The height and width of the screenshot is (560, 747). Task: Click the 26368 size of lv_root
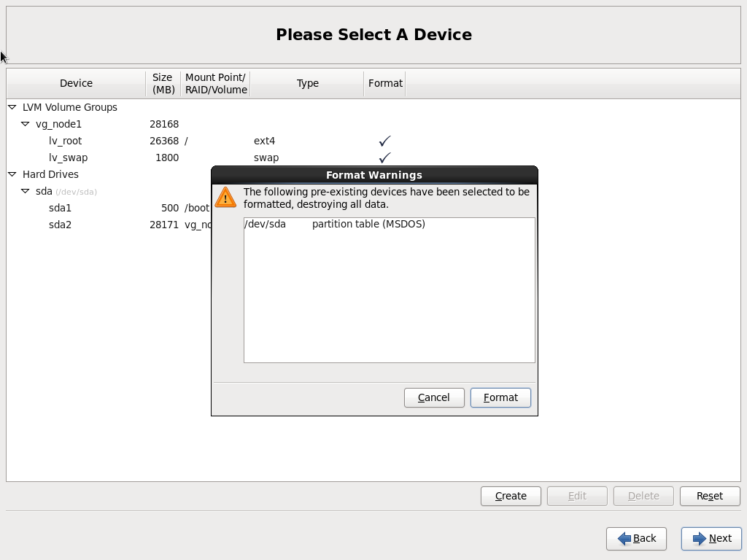tap(164, 141)
